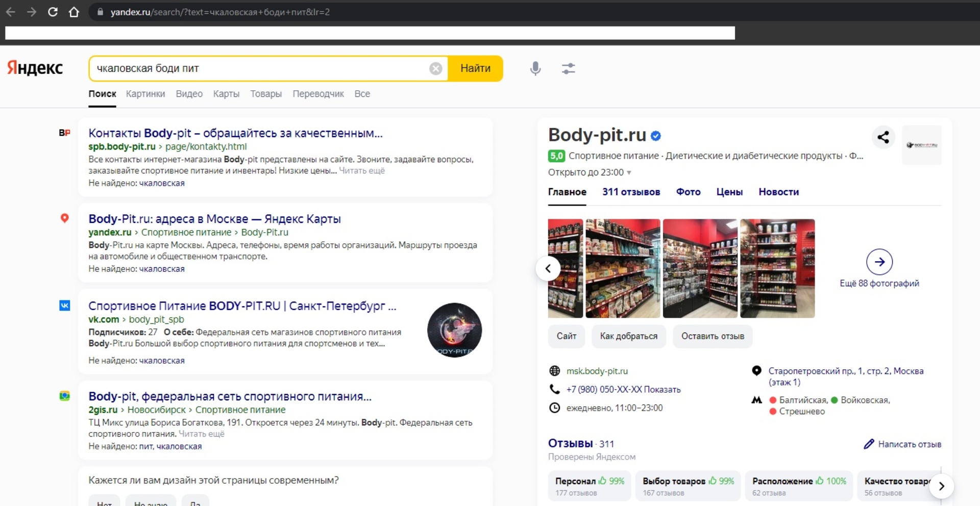The width and height of the screenshot is (980, 506).
Task: Switch to the Видео tab
Action: [x=189, y=94]
